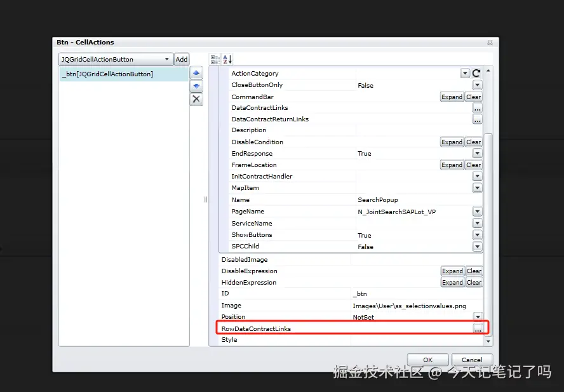Image resolution: width=564 pixels, height=392 pixels.
Task: Click scrollbar down arrow in property grid
Action: point(488,341)
